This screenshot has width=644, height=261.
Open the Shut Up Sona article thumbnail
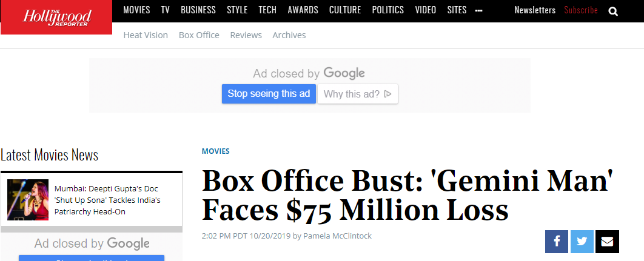coord(28,200)
